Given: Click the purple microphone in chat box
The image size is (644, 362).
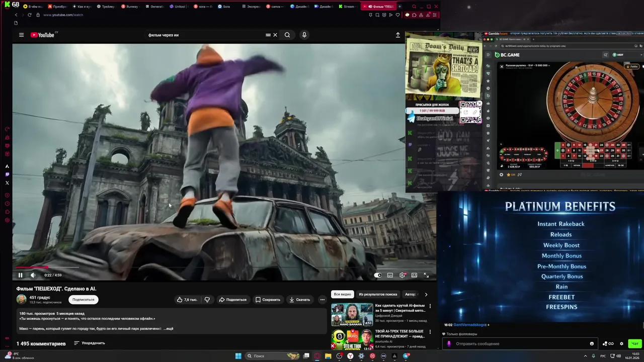Looking at the screenshot, I should tap(449, 344).
